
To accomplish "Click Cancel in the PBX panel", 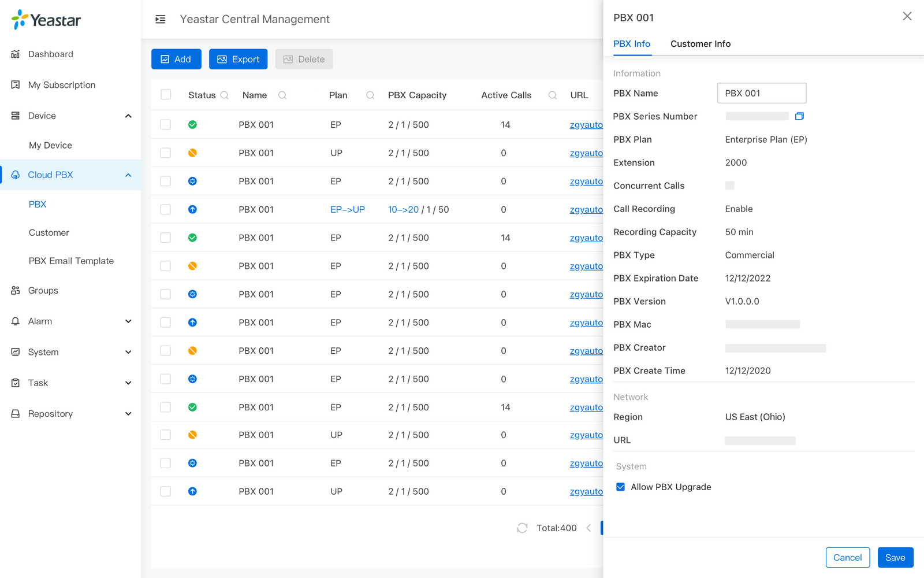I will (x=847, y=557).
